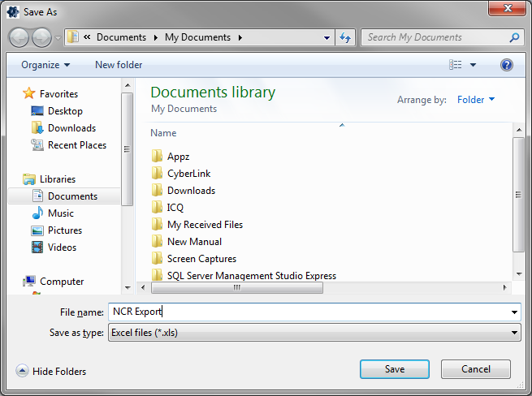
Task: Click the horizontal scrollbar in file list
Action: (x=237, y=287)
